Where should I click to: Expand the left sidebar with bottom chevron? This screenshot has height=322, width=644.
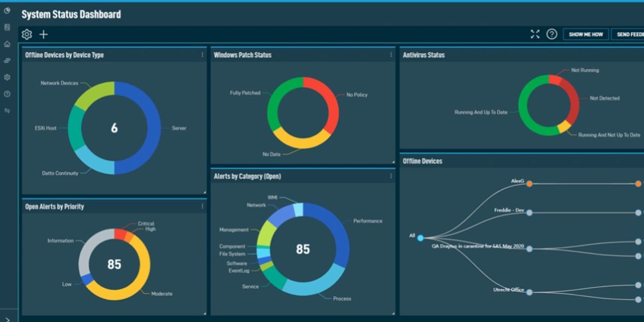tap(7, 319)
